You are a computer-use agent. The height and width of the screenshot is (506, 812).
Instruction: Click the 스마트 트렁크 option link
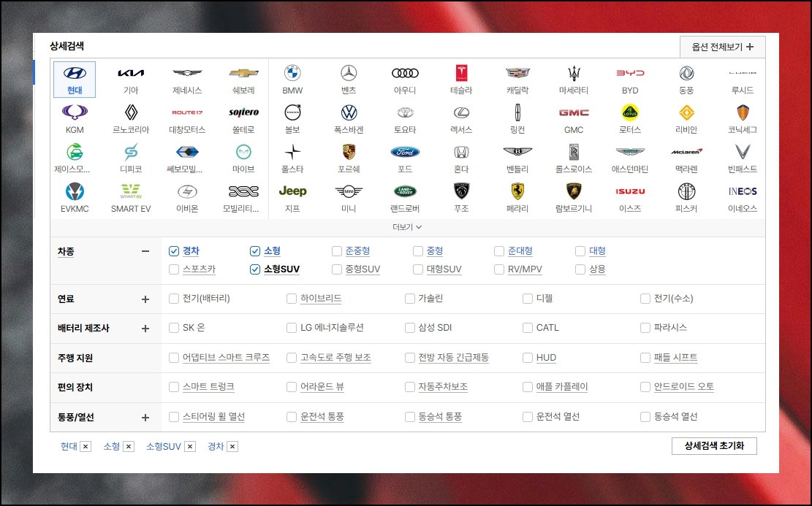click(208, 387)
